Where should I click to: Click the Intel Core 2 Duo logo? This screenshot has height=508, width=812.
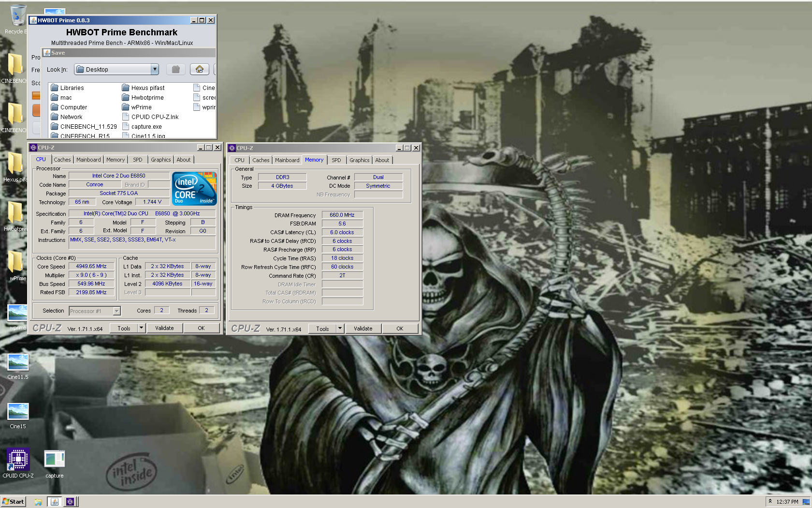tap(195, 189)
